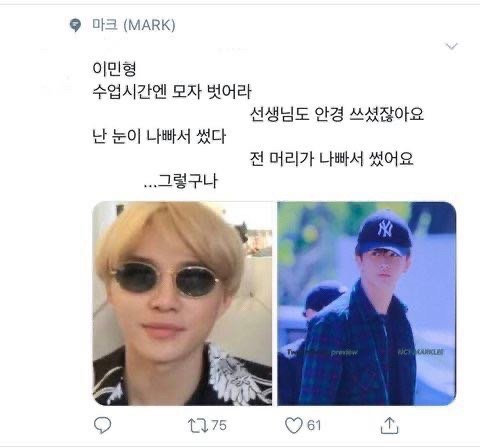This screenshot has width=480, height=448.
Task: Open the 마크 (MARK) header label
Action: tap(134, 25)
